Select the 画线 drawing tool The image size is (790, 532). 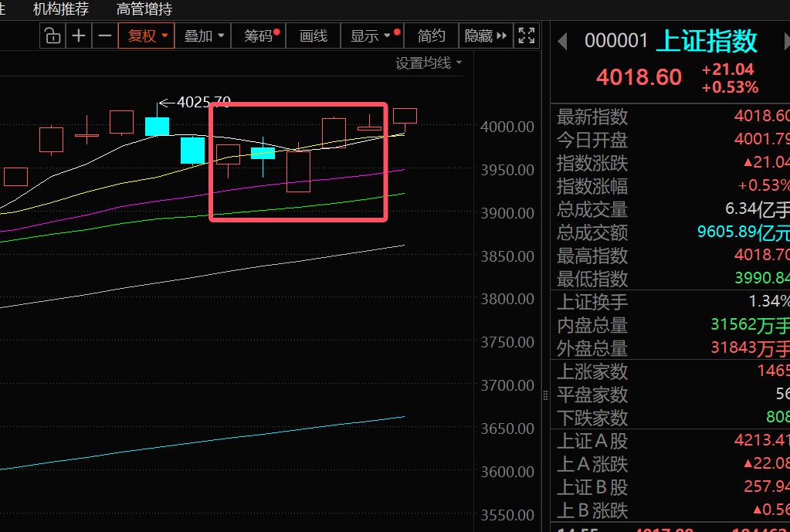tap(314, 36)
